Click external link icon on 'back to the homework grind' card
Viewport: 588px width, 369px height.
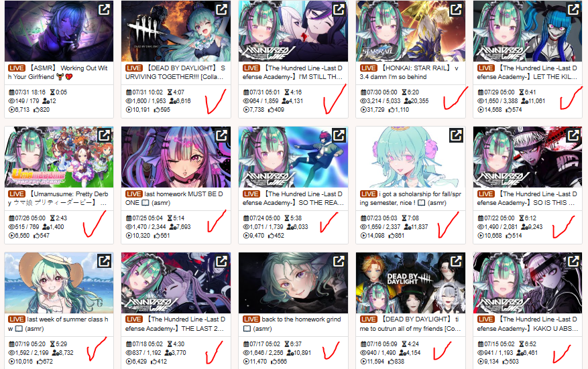[x=339, y=261]
